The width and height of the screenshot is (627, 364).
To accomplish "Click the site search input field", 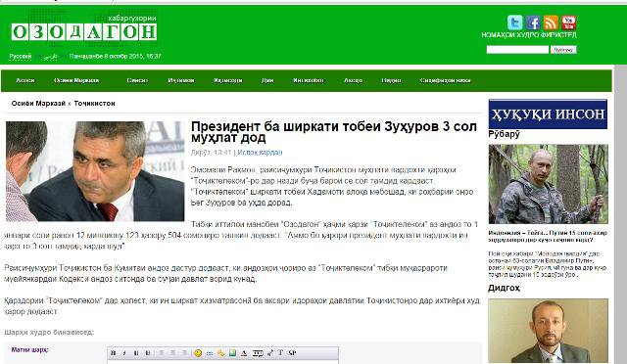I will [517, 50].
